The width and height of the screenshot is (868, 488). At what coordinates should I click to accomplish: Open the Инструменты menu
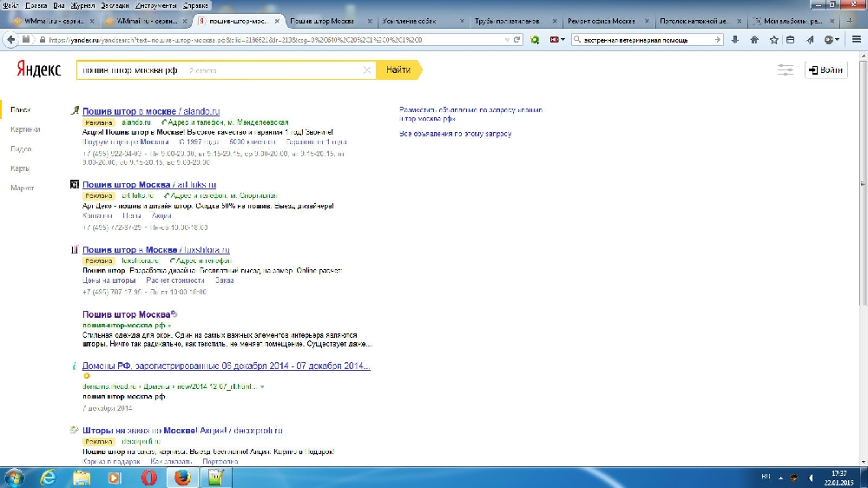tap(156, 5)
